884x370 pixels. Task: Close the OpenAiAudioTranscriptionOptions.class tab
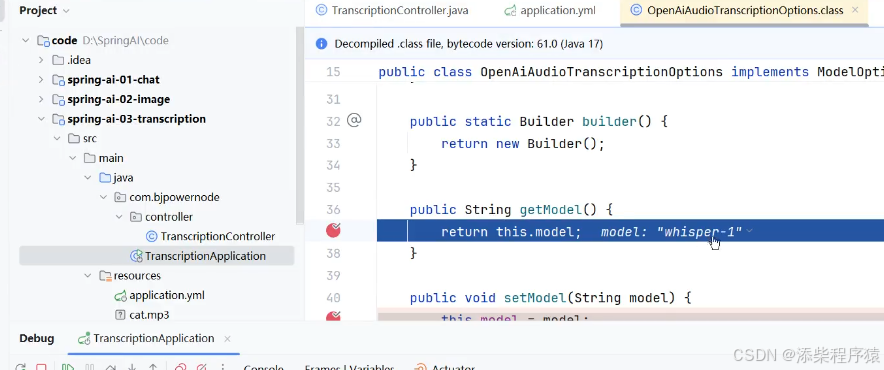[855, 10]
